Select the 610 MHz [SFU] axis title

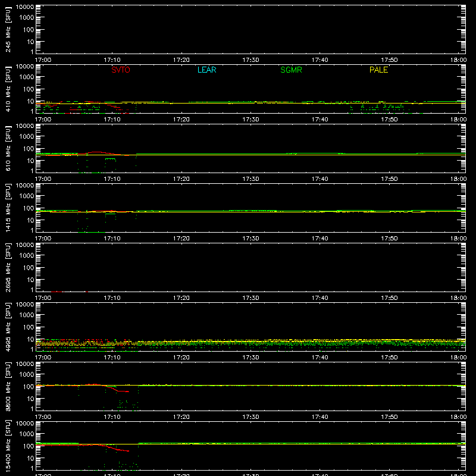pyautogui.click(x=8, y=148)
